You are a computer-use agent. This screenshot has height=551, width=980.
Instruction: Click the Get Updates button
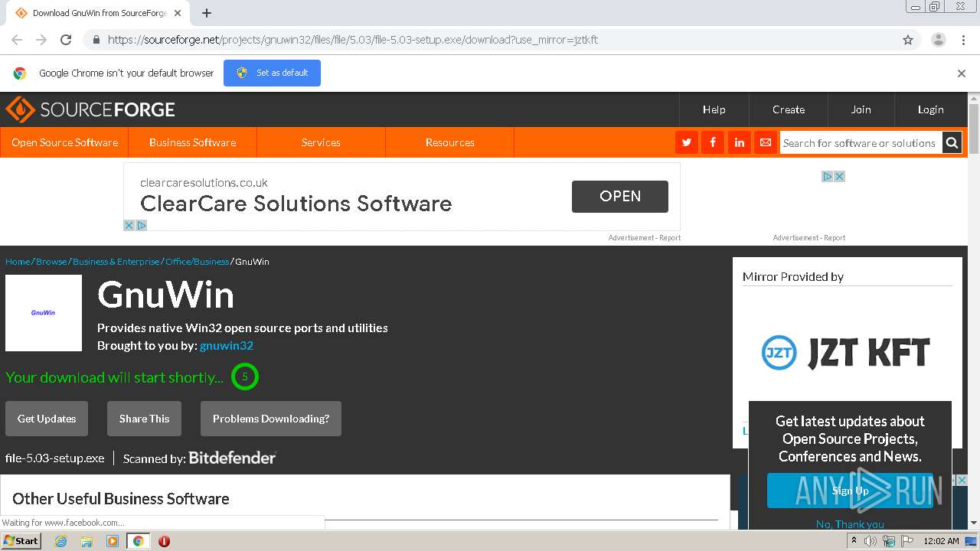coord(47,419)
